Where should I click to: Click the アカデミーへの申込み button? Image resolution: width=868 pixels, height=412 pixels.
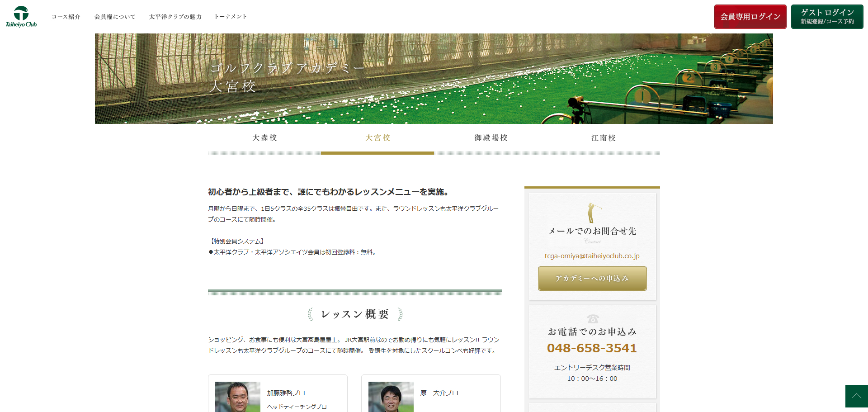(592, 279)
